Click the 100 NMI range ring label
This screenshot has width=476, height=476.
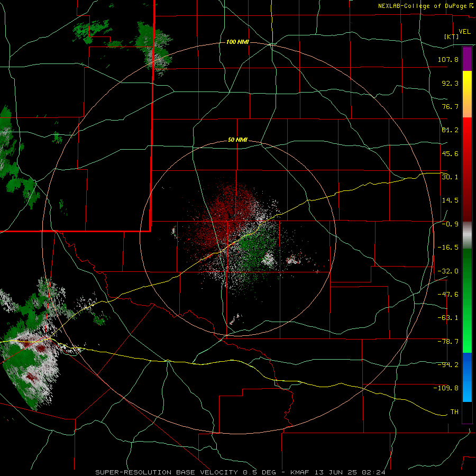pos(237,42)
